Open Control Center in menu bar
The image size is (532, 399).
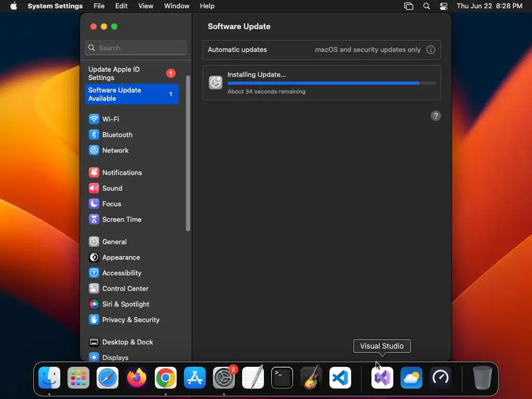444,6
